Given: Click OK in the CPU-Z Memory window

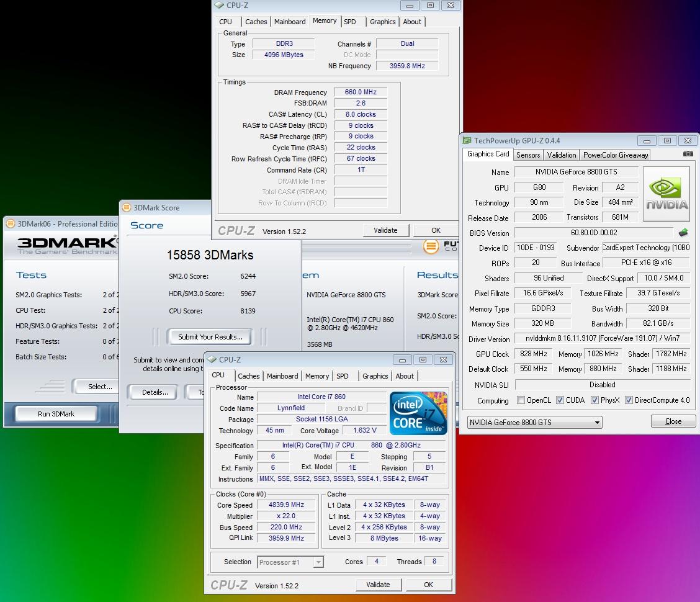Looking at the screenshot, I should click(x=436, y=230).
